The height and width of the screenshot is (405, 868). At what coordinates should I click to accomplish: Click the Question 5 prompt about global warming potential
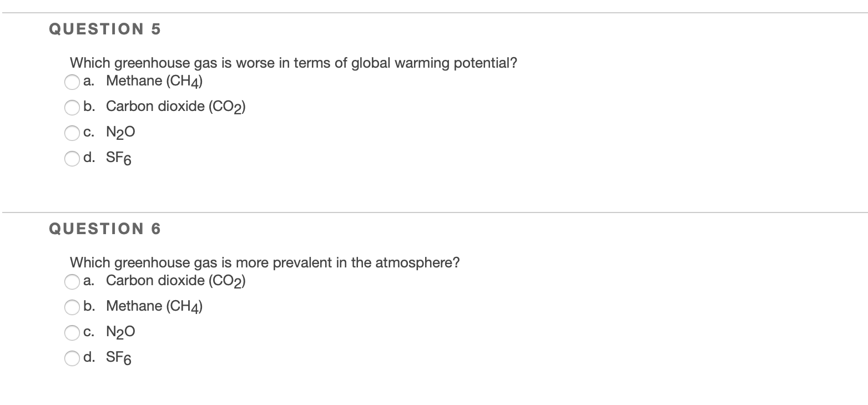[x=292, y=63]
